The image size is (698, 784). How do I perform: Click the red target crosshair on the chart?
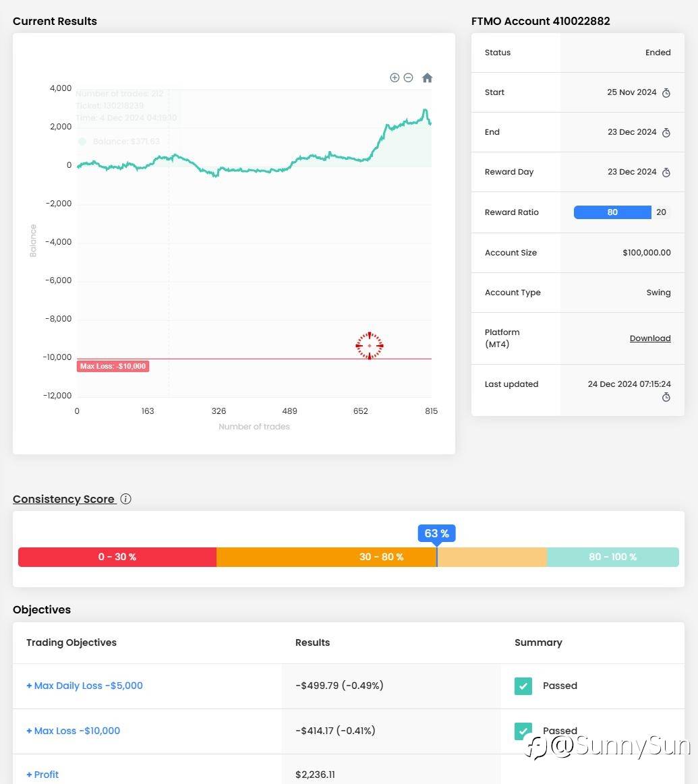(370, 346)
